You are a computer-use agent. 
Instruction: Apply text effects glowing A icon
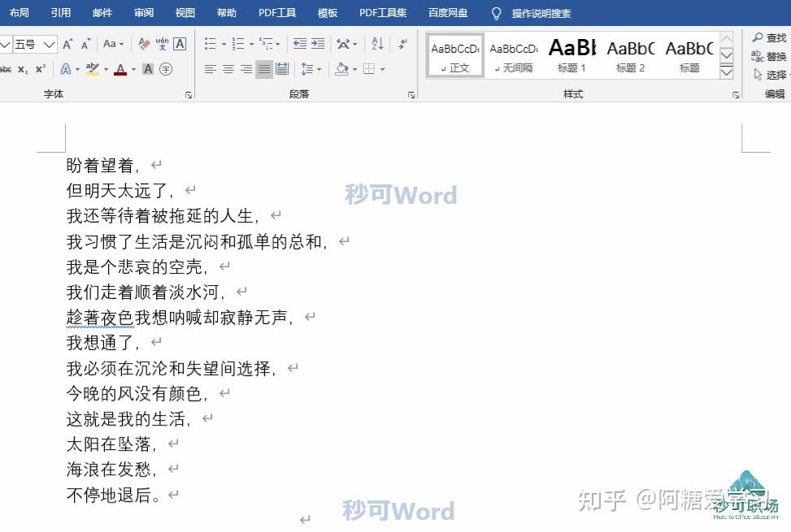coord(66,69)
